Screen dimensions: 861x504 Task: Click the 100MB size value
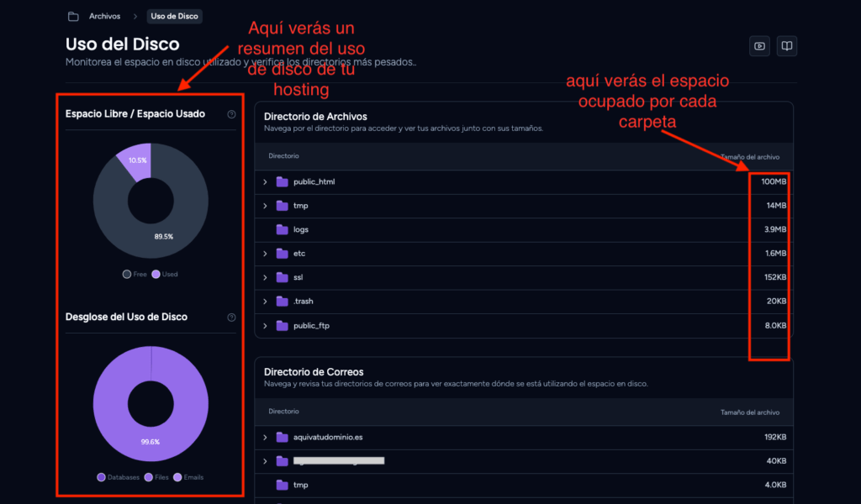click(774, 181)
